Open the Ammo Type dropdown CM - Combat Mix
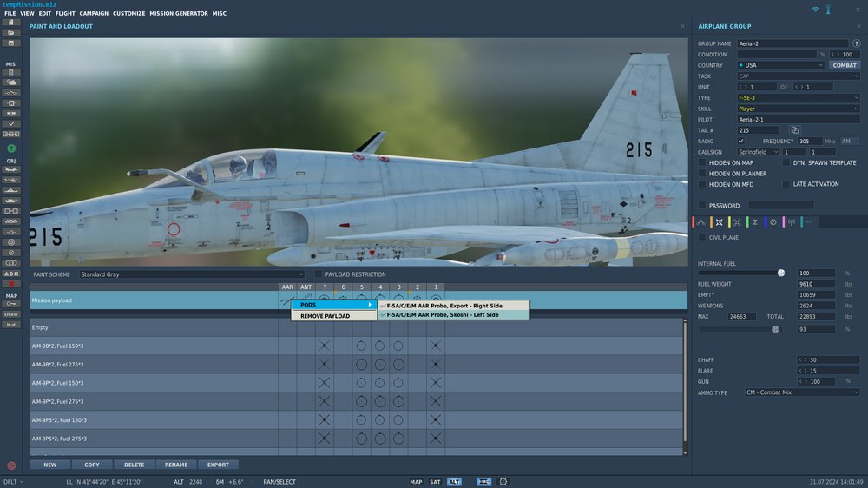 [x=802, y=392]
